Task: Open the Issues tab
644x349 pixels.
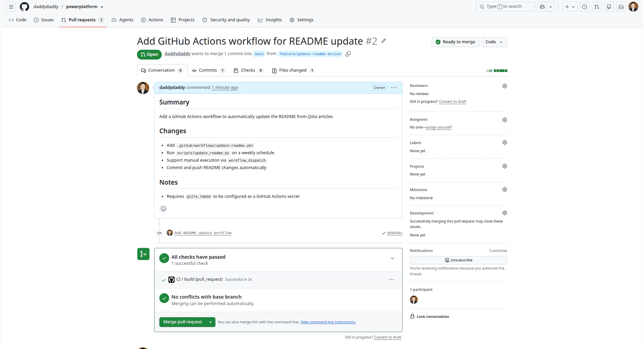Action: [x=44, y=20]
